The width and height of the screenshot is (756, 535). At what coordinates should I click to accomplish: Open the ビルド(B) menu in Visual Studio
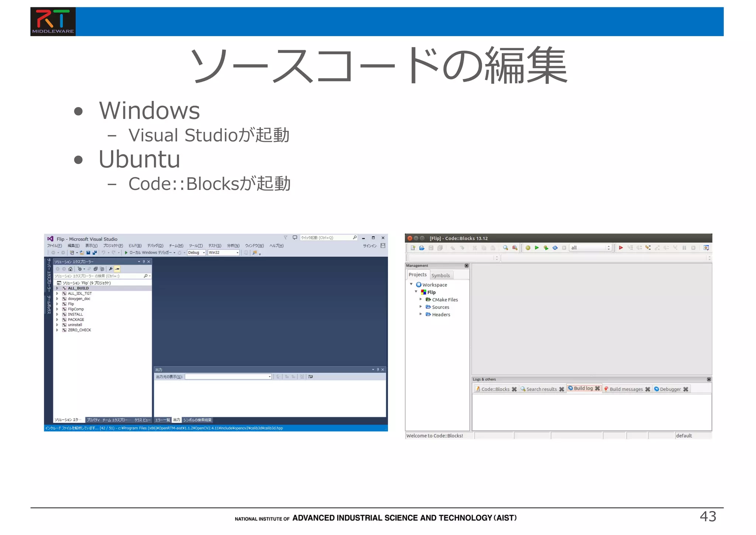click(x=135, y=246)
